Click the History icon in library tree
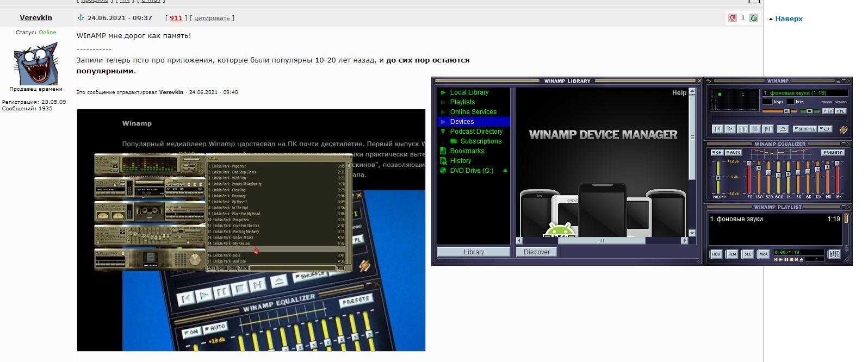 443,161
